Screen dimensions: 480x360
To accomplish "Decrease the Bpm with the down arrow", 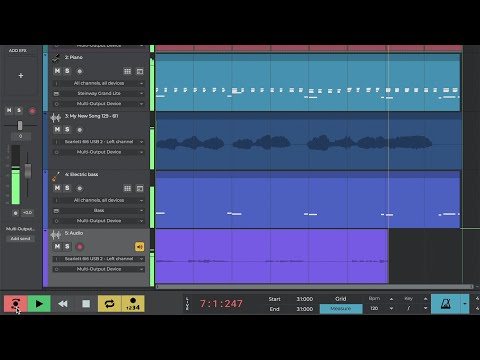I will (x=391, y=308).
